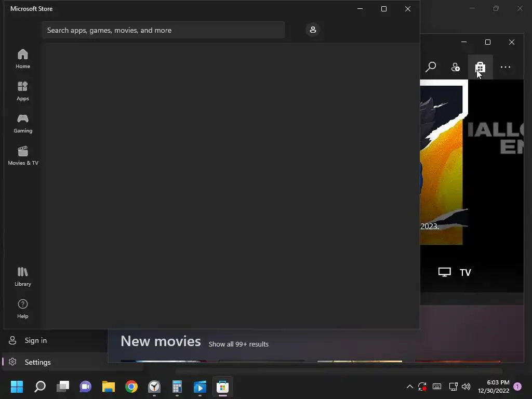Viewport: 532px width, 399px height.
Task: Click the New movies heading
Action: pos(161,341)
